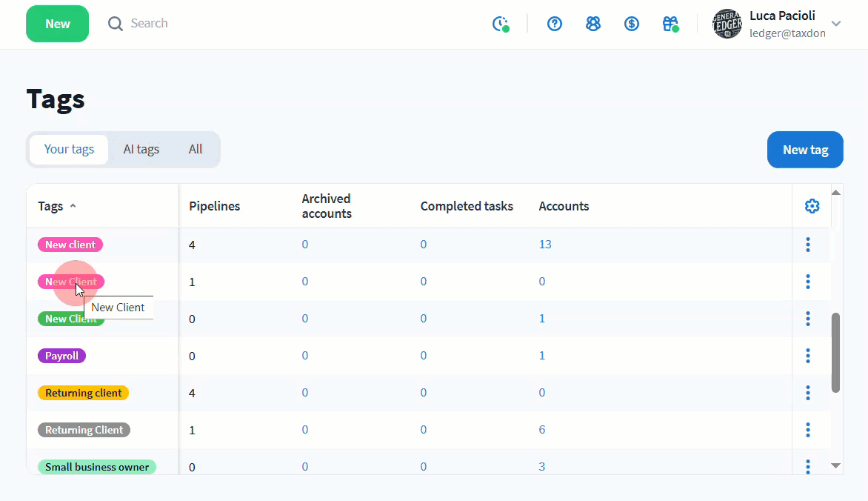Image resolution: width=868 pixels, height=501 pixels.
Task: Select the Your tags tab
Action: pyautogui.click(x=69, y=149)
